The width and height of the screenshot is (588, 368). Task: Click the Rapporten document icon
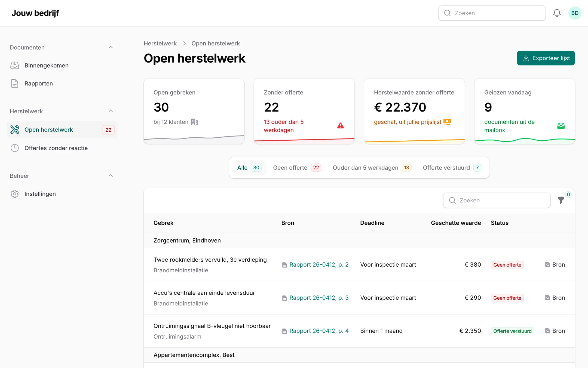tap(15, 83)
